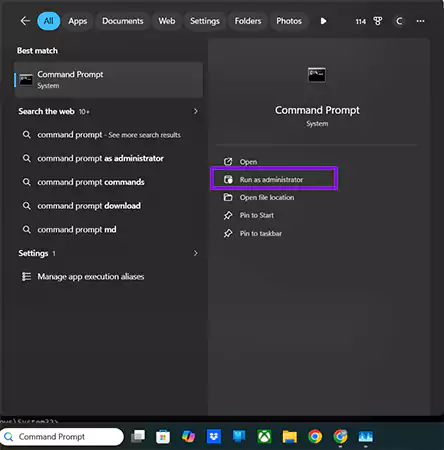Image resolution: width=444 pixels, height=450 pixels.
Task: Open Copilot from the taskbar
Action: pyautogui.click(x=188, y=436)
